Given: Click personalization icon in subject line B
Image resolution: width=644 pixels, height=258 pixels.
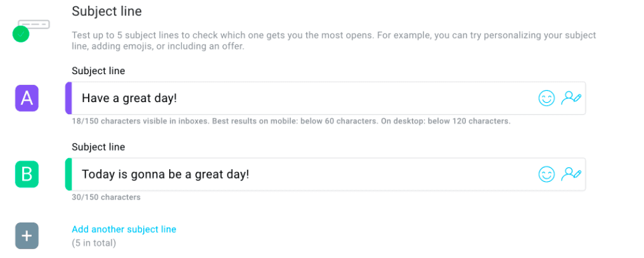Looking at the screenshot, I should point(570,174).
